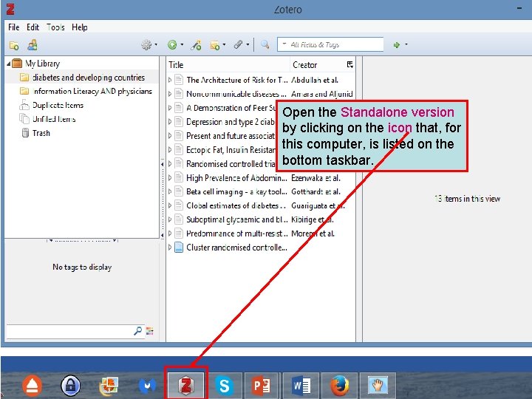The width and height of the screenshot is (532, 399).
Task: Collapse the My Library tree
Action: coord(8,64)
